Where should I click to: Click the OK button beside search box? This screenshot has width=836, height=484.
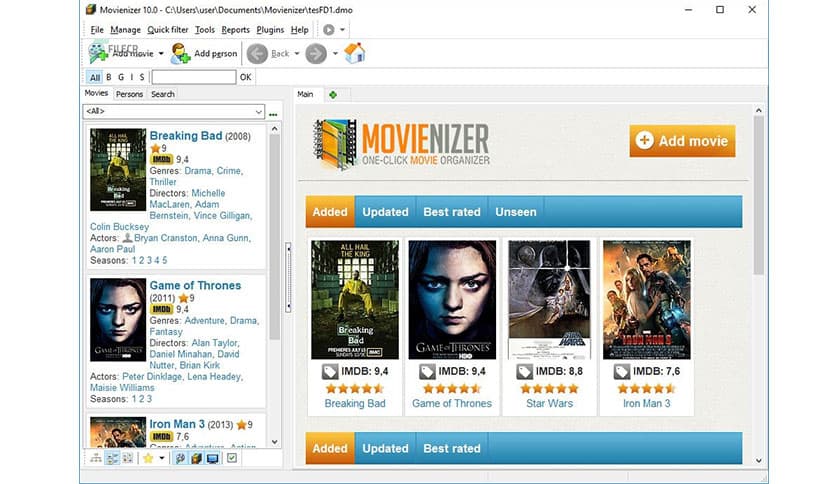(245, 77)
